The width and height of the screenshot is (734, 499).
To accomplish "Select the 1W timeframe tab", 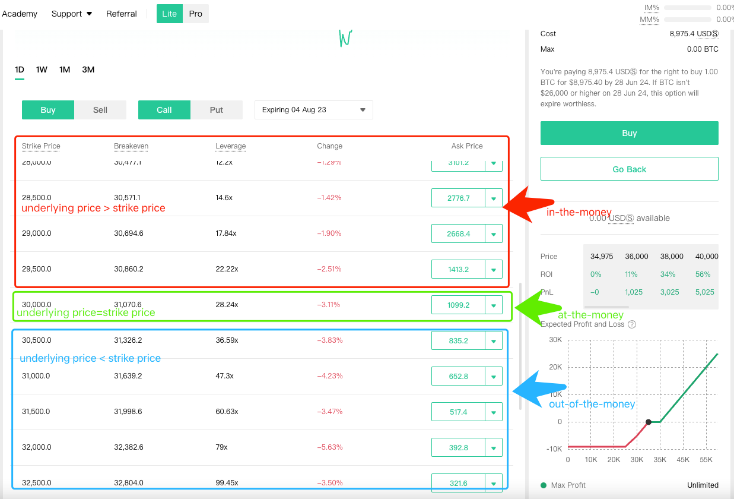I will 42,69.
